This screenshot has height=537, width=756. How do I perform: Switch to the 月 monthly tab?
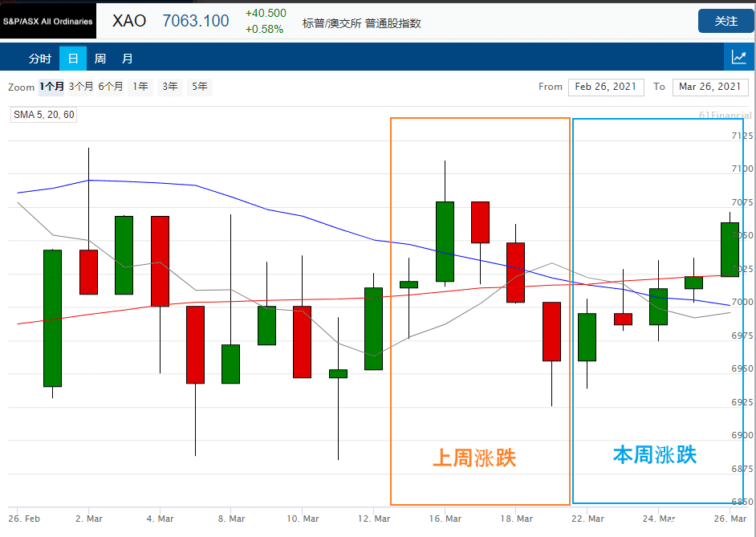click(x=127, y=59)
